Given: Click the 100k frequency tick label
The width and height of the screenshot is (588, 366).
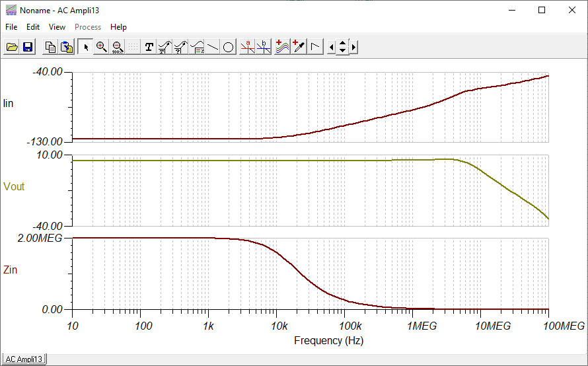Looking at the screenshot, I should pyautogui.click(x=351, y=326).
